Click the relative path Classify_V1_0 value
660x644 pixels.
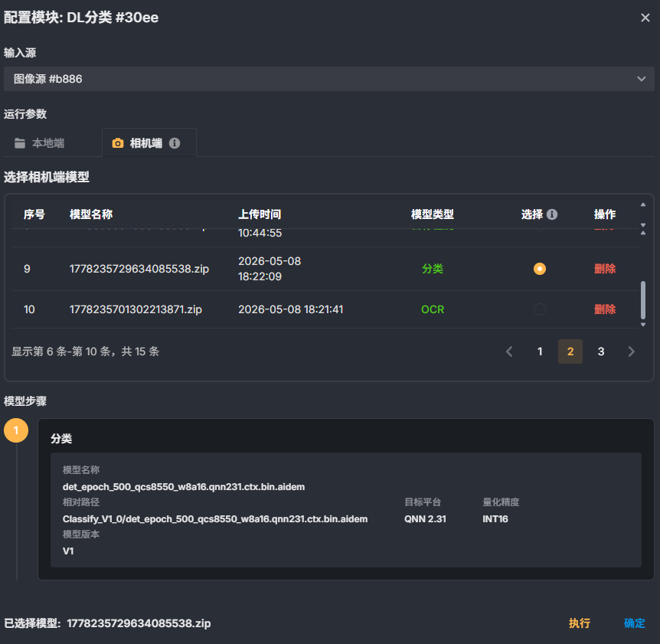click(215, 519)
